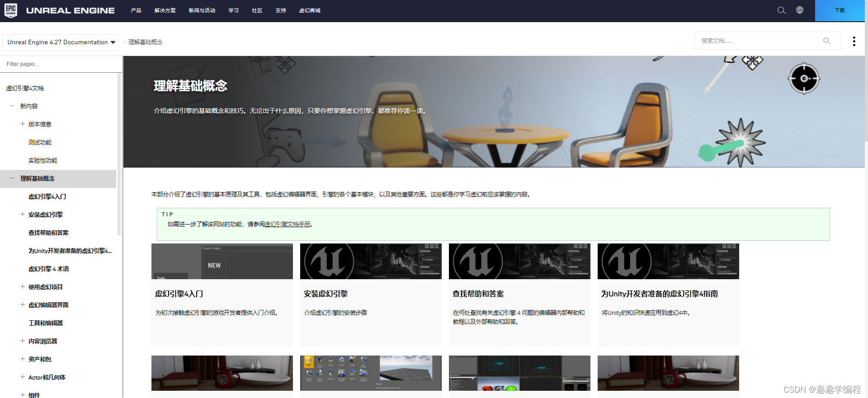Expand the 版本信息 tree node

pos(22,124)
